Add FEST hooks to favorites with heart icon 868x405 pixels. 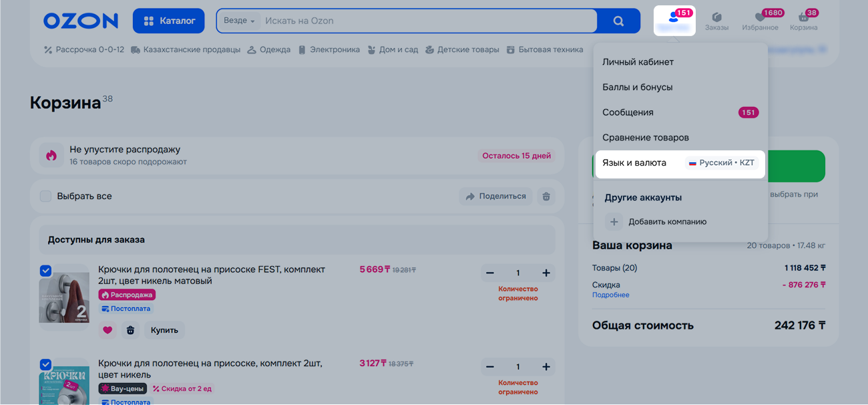click(108, 330)
